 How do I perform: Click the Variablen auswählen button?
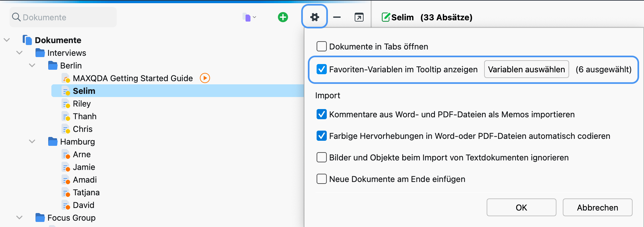tap(526, 69)
